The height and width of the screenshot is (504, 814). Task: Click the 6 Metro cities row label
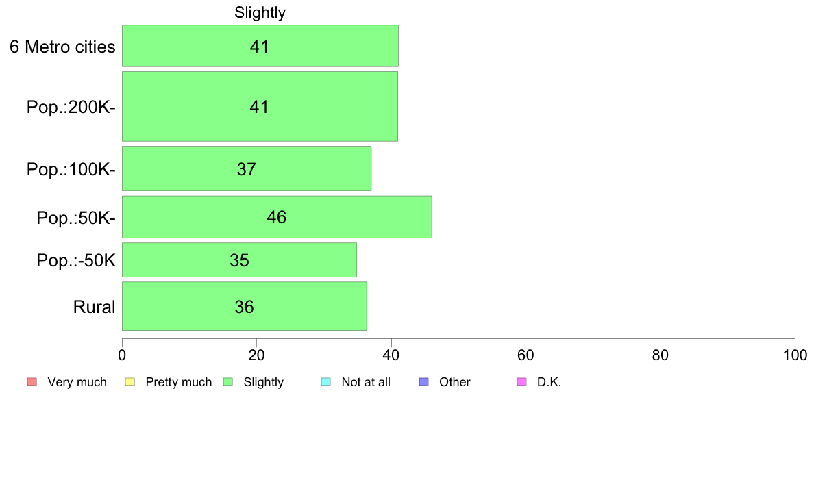pyautogui.click(x=62, y=47)
